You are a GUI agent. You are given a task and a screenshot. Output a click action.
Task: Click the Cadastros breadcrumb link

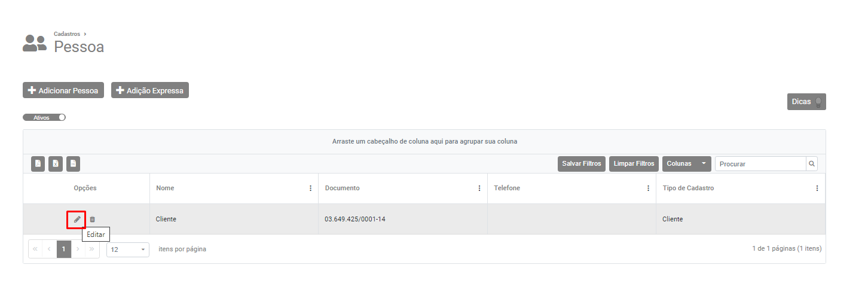(67, 34)
